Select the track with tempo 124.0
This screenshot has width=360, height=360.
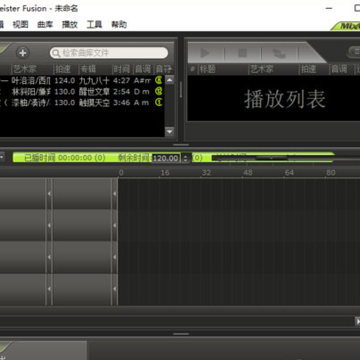[65, 80]
